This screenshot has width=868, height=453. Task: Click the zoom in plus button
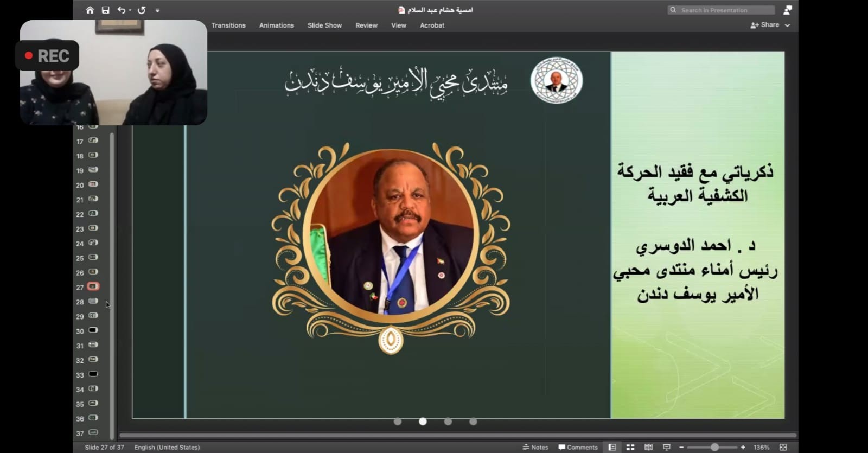click(743, 447)
